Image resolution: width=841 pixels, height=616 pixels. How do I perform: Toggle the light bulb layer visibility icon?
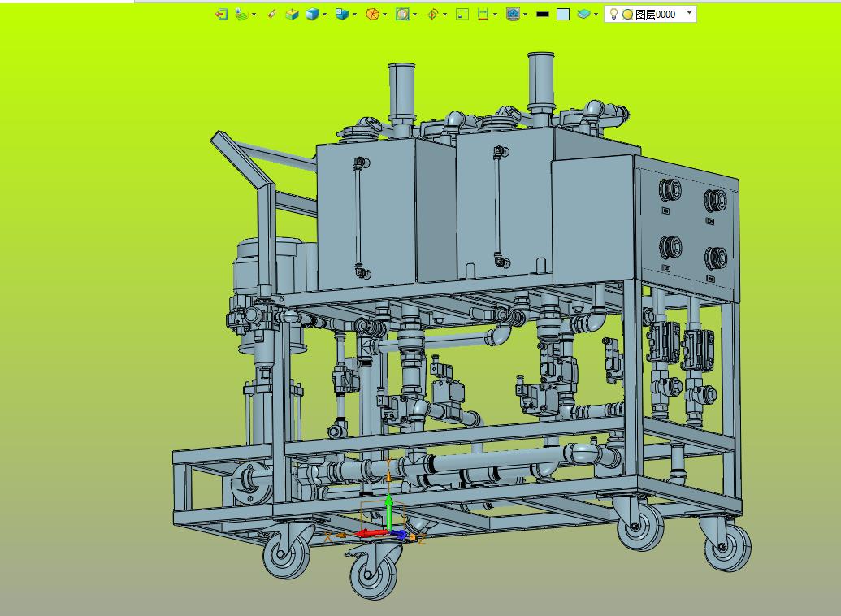[x=613, y=14]
